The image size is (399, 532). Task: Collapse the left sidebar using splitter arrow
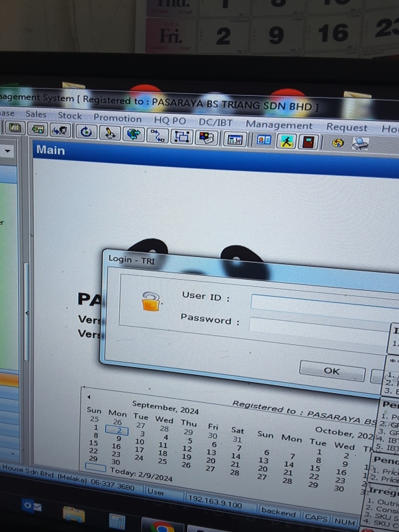(27, 313)
